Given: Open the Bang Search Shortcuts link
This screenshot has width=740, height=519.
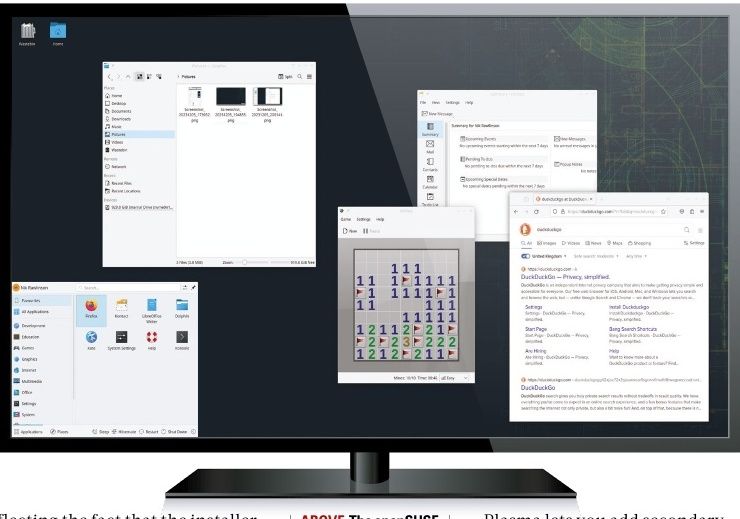Looking at the screenshot, I should (632, 329).
